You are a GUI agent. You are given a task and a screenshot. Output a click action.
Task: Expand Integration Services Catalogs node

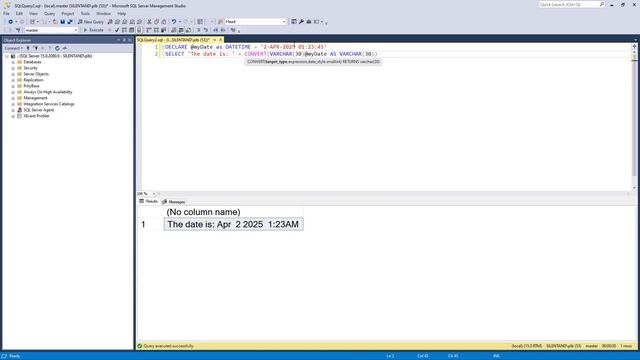pyautogui.click(x=13, y=104)
